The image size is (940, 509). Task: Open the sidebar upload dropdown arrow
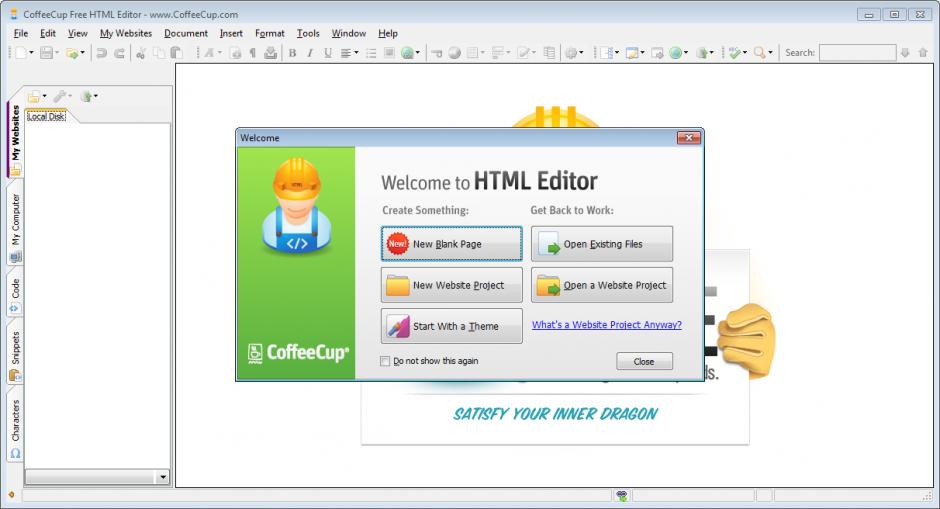point(96,96)
